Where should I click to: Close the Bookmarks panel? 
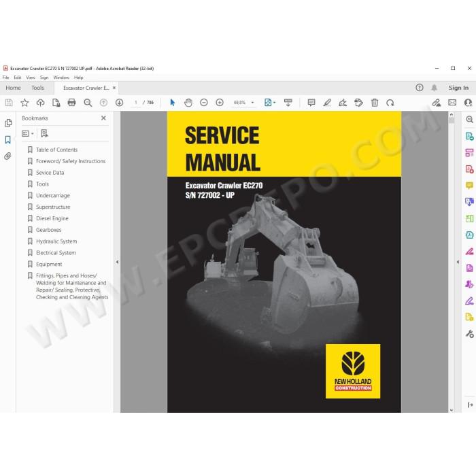click(x=103, y=118)
